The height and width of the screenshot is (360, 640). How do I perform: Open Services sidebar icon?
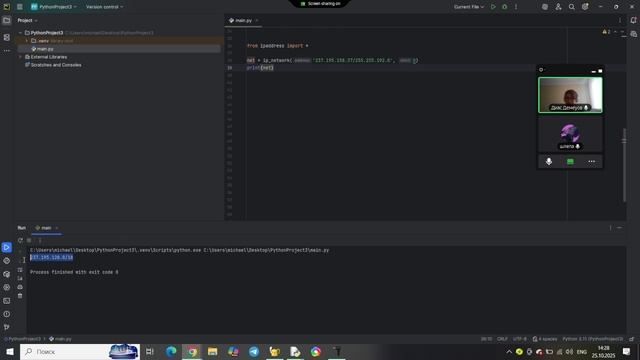coord(7,287)
